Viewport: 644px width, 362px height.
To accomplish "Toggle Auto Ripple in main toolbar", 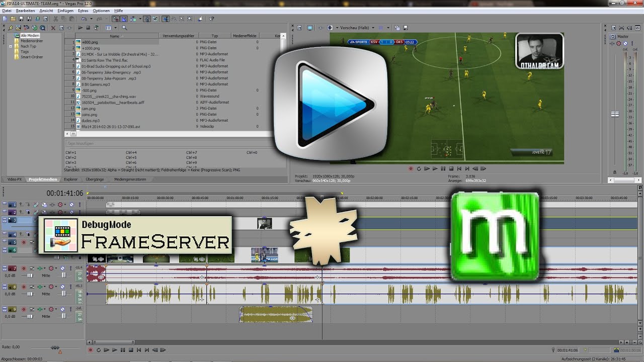I will tap(133, 19).
